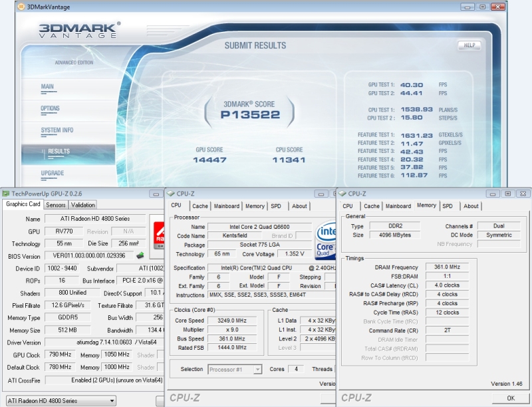This screenshot has height=407, width=532.
Task: Click the ATI CrossFire status field
Action: 104,380
